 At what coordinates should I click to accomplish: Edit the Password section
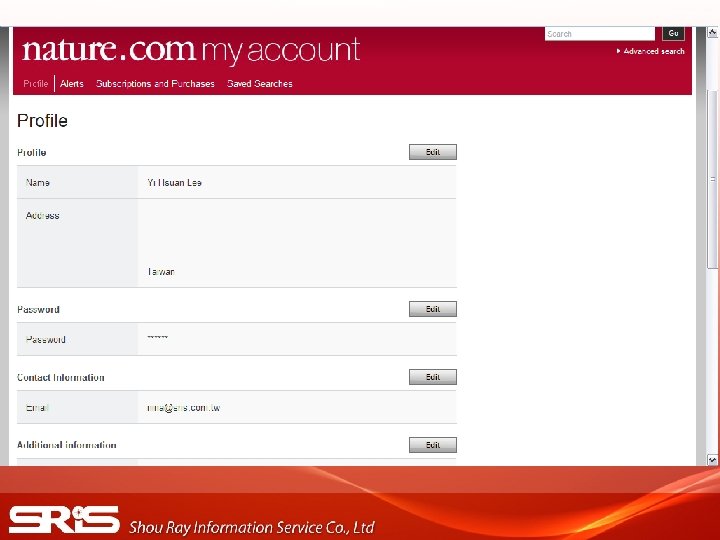pyautogui.click(x=433, y=309)
